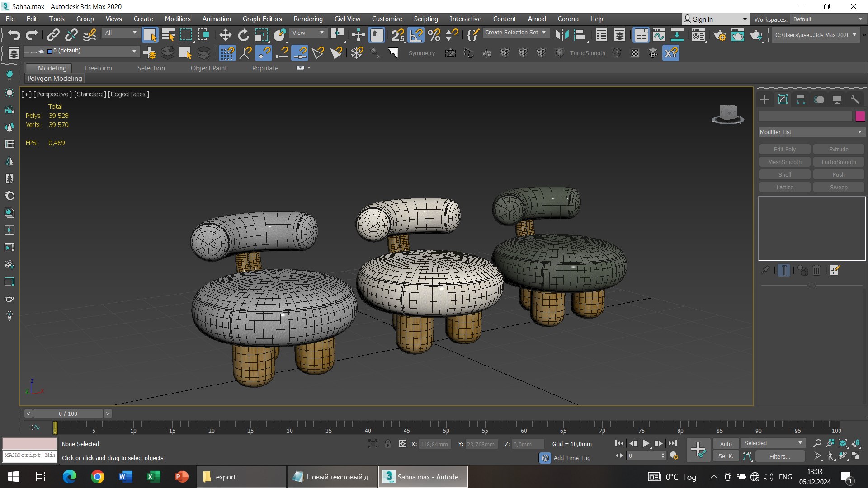Click Configure Modifier Sets icon
The height and width of the screenshot is (488, 868).
[x=835, y=270]
